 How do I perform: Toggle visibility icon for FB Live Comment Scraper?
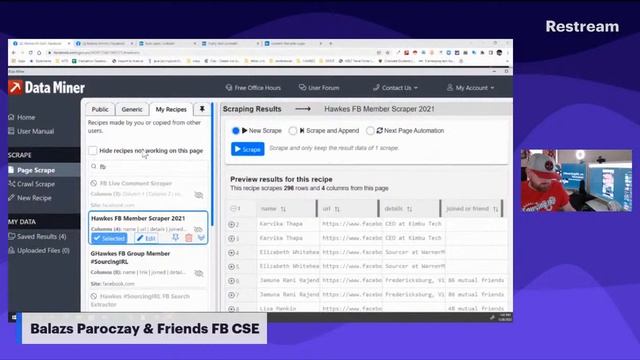(199, 195)
